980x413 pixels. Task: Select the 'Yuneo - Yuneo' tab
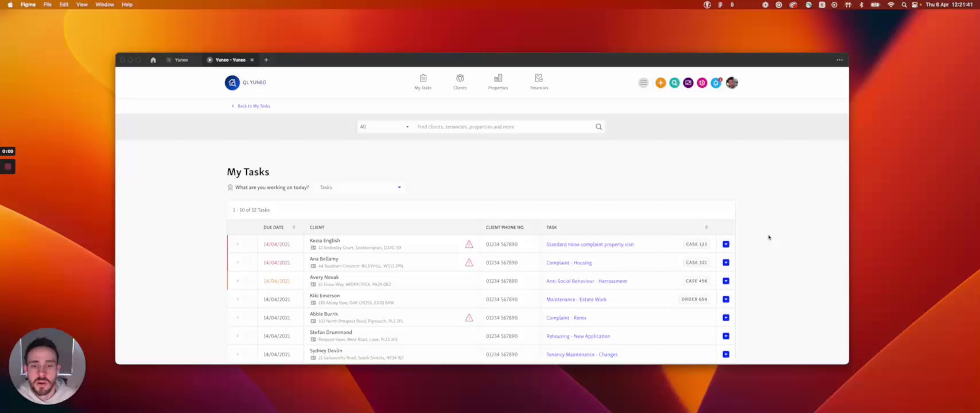coord(230,60)
